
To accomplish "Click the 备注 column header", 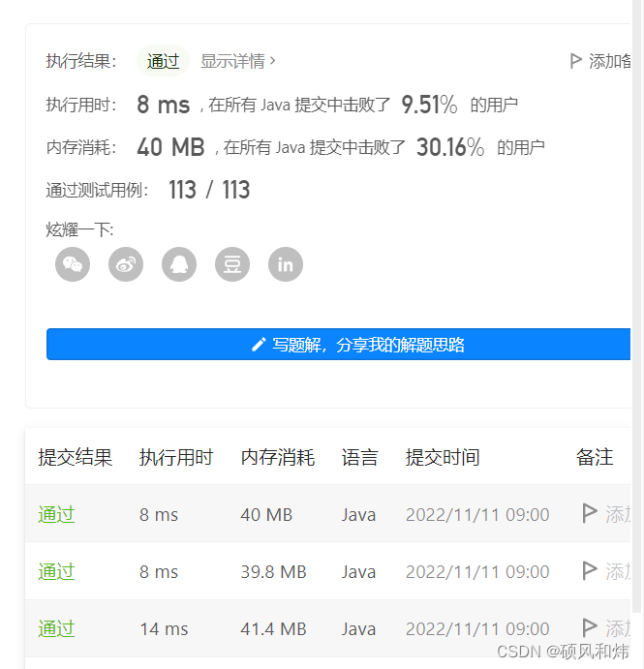I will click(595, 457).
